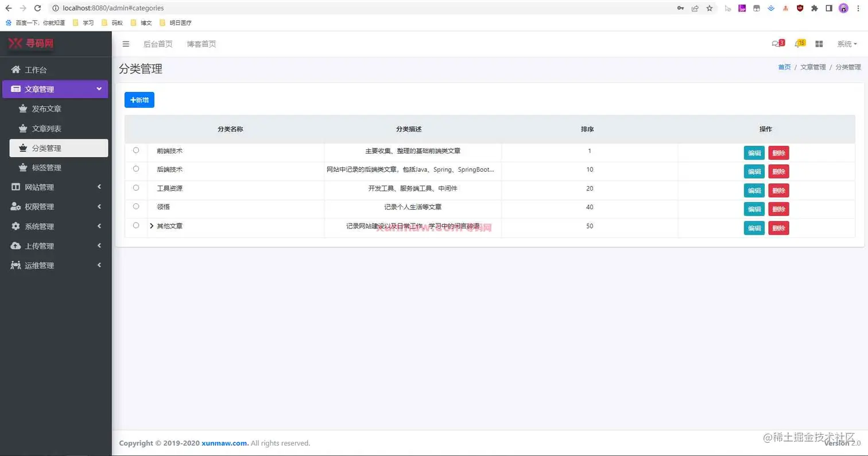Expand the 网站管理 sidebar menu

coord(55,187)
